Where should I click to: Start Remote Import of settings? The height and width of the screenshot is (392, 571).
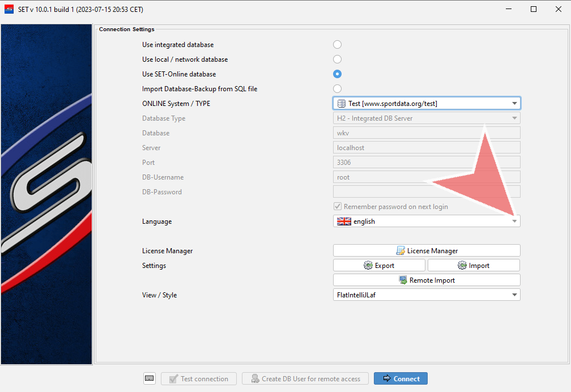(426, 280)
